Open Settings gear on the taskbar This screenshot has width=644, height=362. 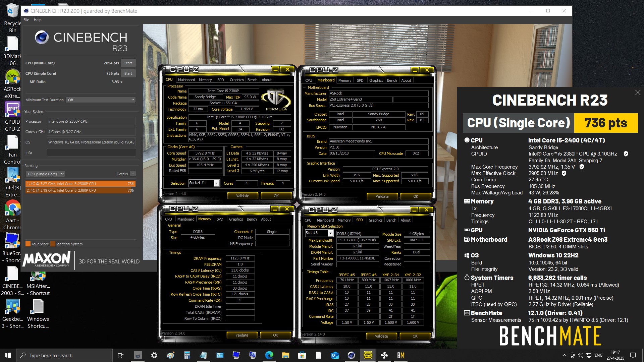154,355
